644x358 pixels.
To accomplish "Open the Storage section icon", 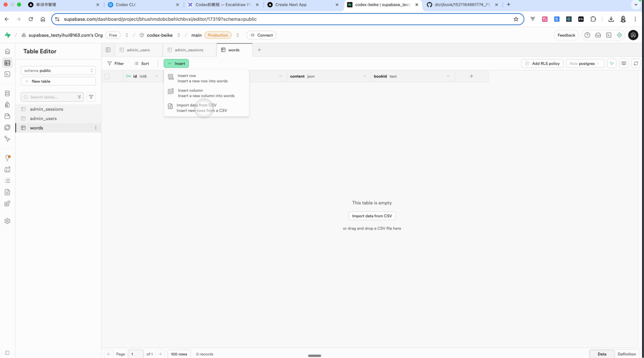I will pos(7,116).
